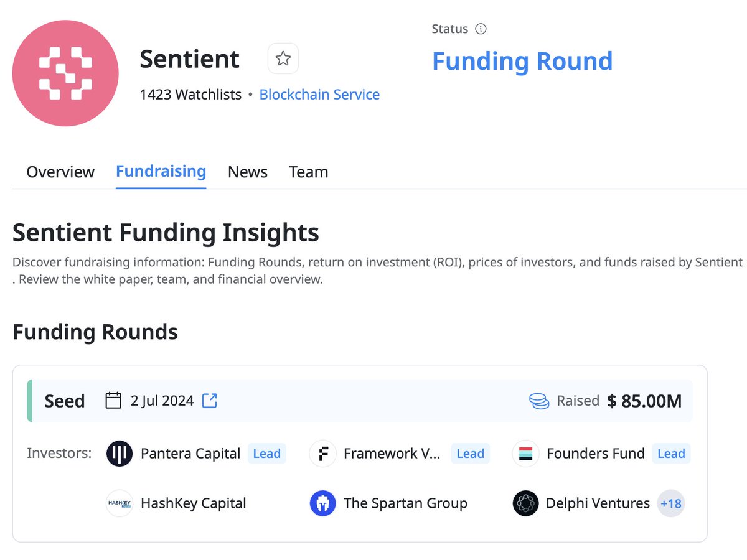Click the Funding Round status link

522,61
